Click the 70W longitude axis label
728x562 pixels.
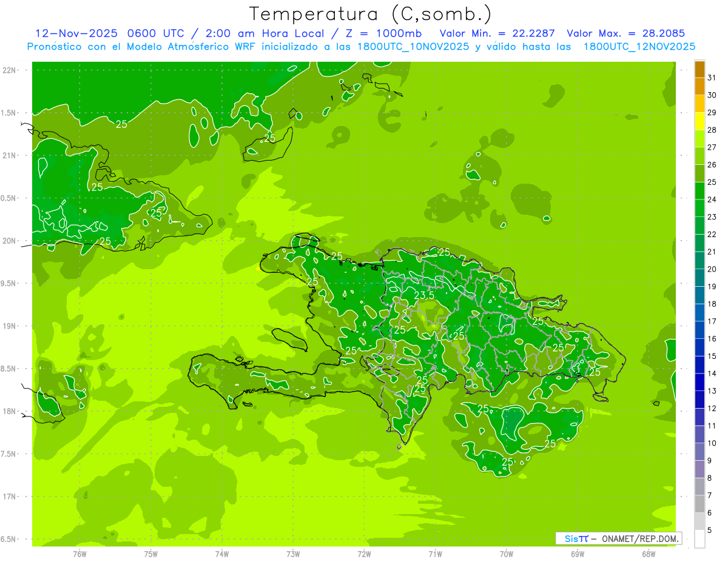tap(506, 554)
